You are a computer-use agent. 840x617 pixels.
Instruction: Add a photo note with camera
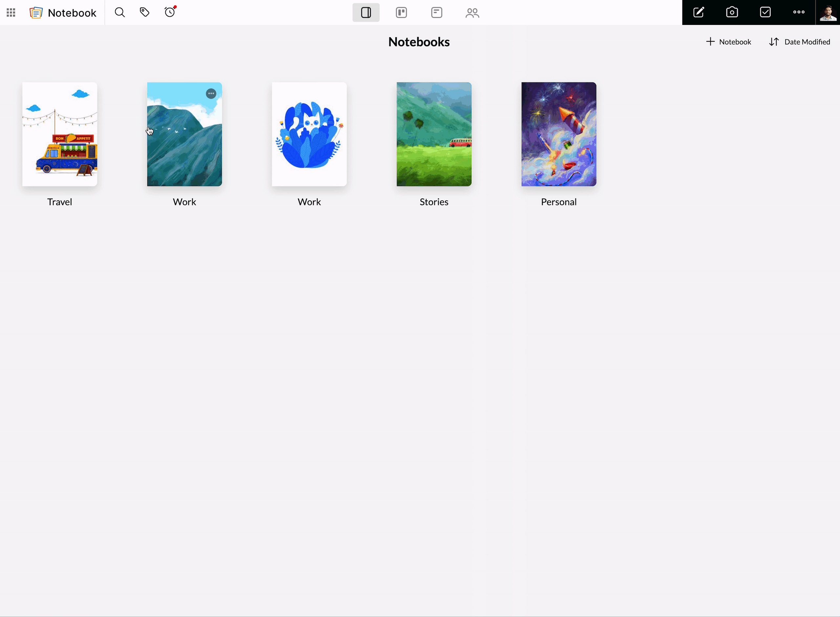pos(732,12)
